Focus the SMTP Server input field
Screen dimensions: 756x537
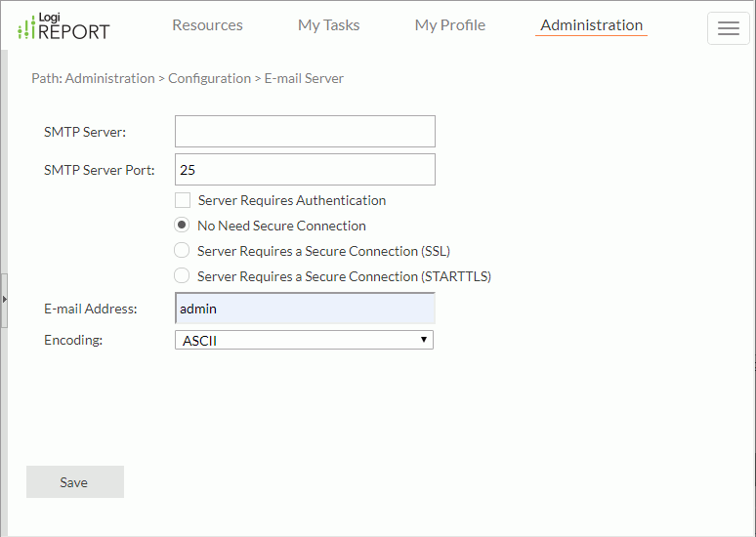tap(305, 131)
